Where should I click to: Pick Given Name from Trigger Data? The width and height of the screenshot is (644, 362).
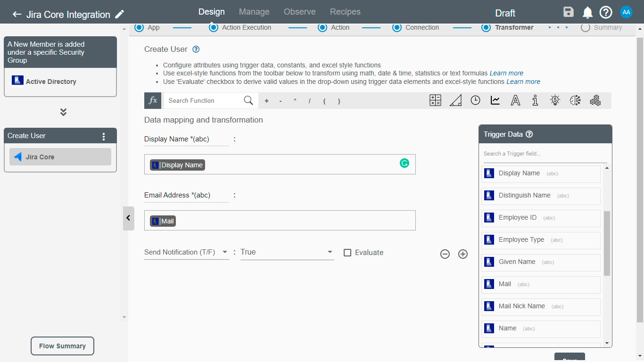point(541,262)
